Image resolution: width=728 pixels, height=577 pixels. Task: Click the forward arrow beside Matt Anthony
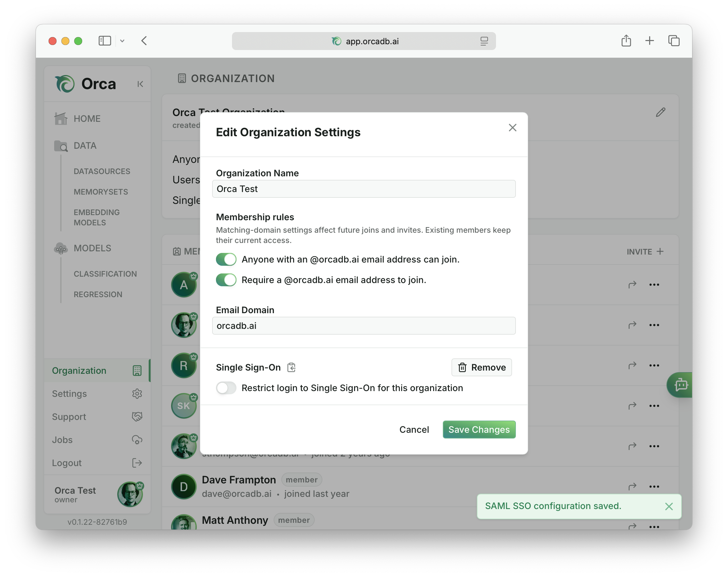point(632,526)
